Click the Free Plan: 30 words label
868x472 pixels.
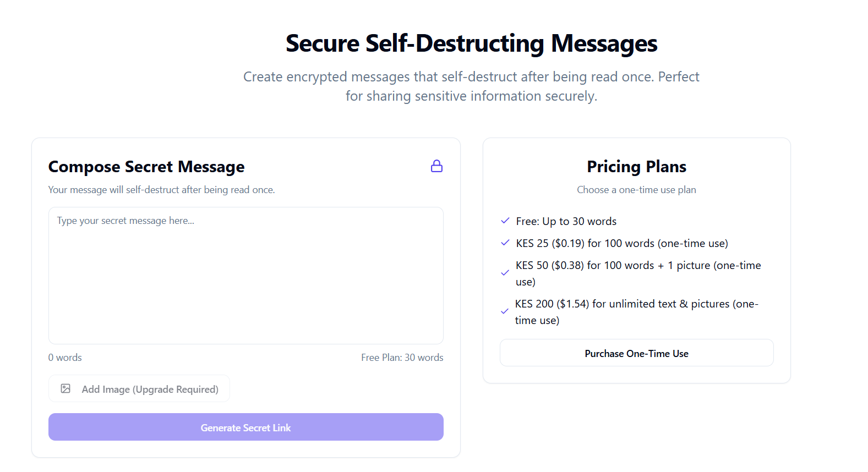pos(402,358)
